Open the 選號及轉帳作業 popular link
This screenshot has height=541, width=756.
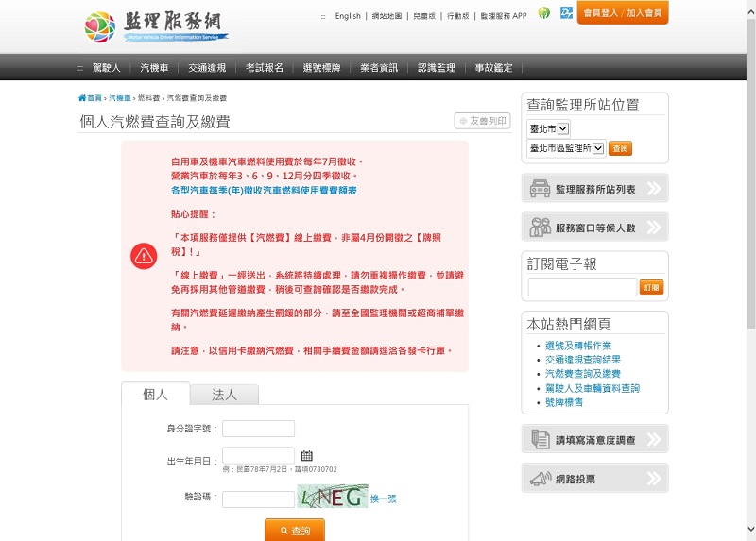tap(578, 346)
